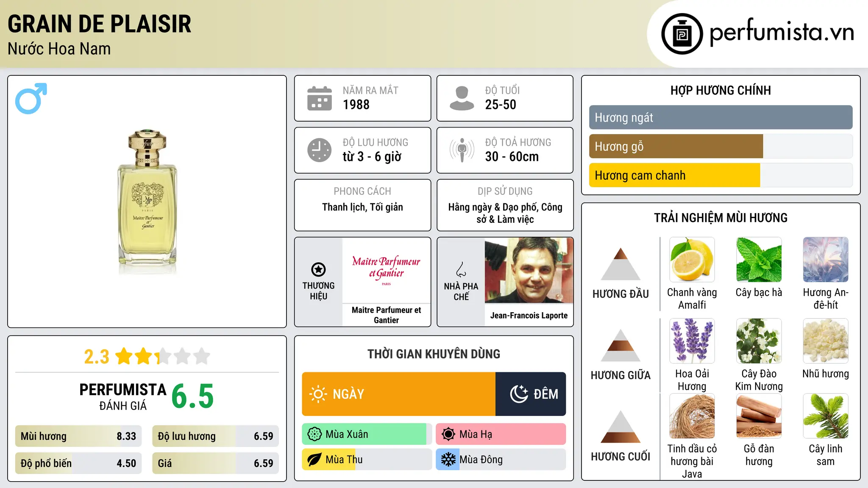The width and height of the screenshot is (868, 488).
Task: Click the age range 25-50
Action: [501, 105]
